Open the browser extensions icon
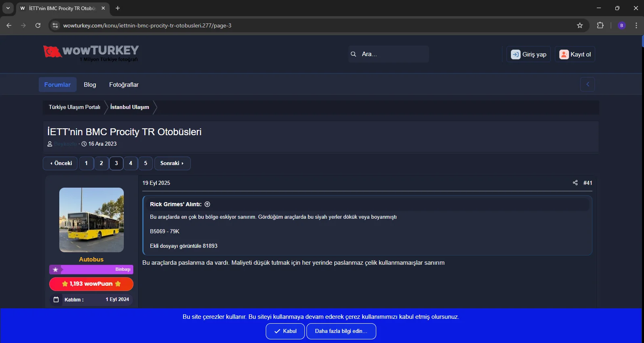 (600, 25)
